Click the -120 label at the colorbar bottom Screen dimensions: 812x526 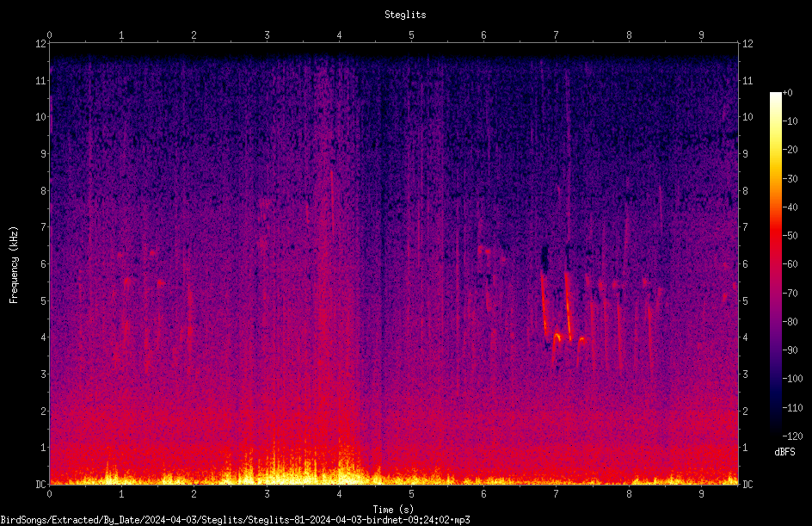[x=792, y=436]
